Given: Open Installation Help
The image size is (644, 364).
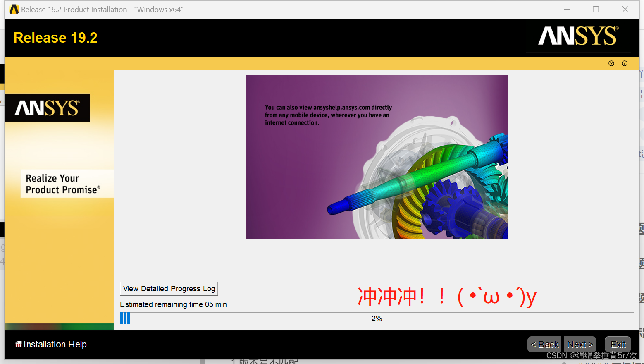Looking at the screenshot, I should [x=55, y=344].
